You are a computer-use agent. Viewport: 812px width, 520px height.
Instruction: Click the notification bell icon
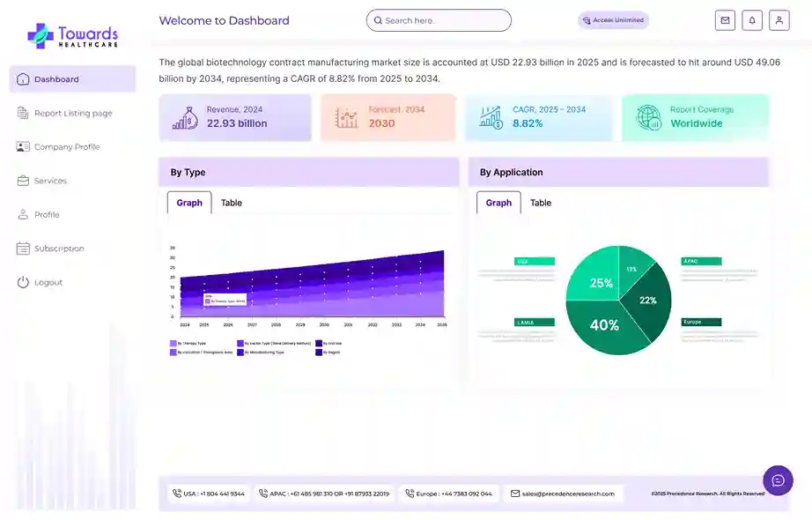click(752, 20)
